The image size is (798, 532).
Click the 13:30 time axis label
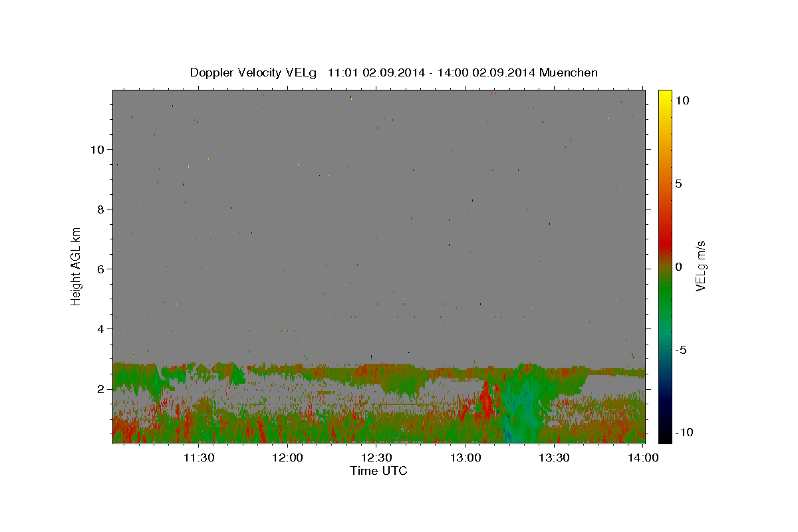pos(555,458)
